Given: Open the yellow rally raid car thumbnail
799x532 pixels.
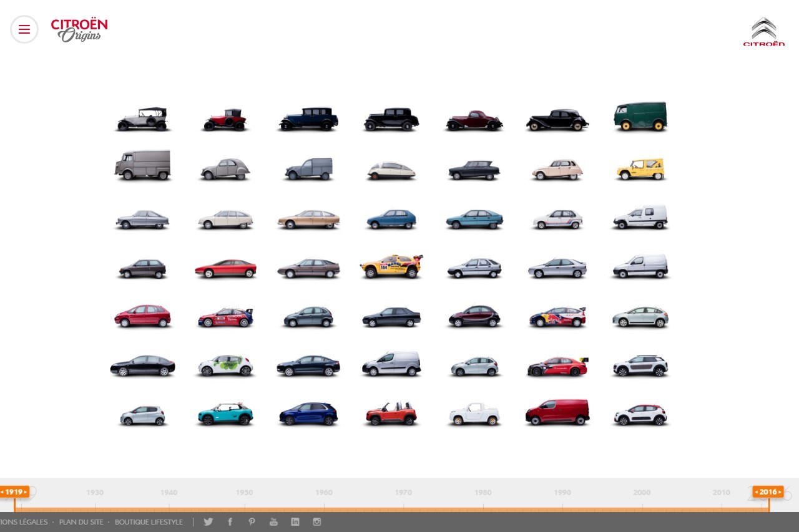Looking at the screenshot, I should point(391,266).
